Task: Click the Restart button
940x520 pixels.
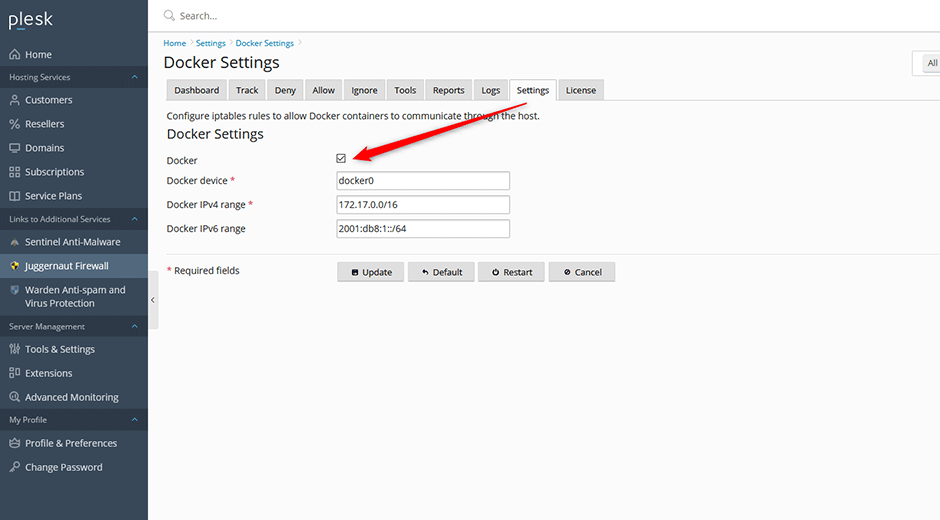Action: pos(511,272)
